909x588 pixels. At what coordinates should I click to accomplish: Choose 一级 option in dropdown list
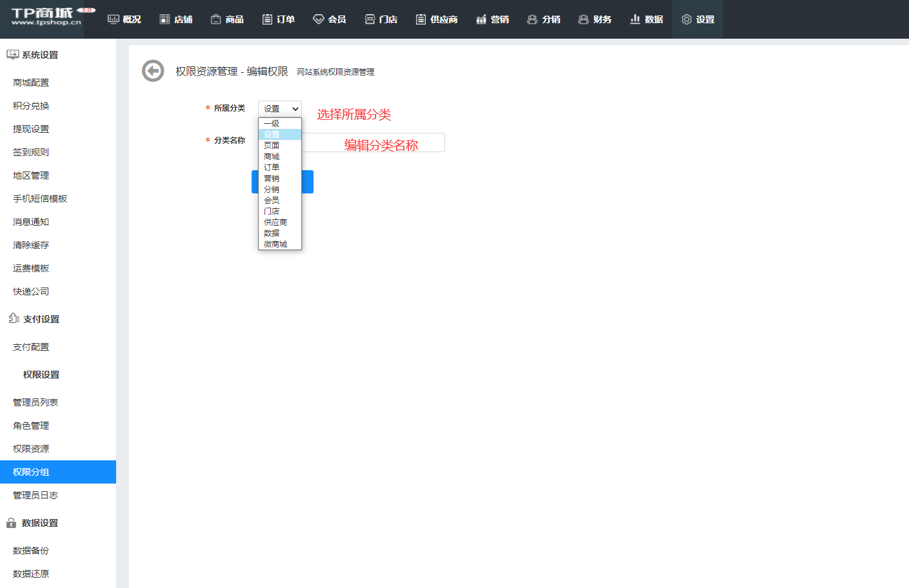click(x=272, y=124)
